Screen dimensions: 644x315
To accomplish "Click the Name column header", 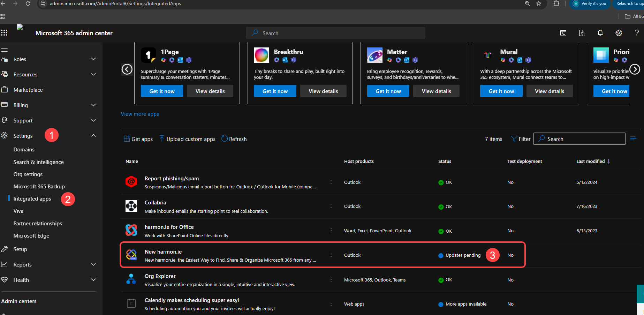I will [x=132, y=161].
